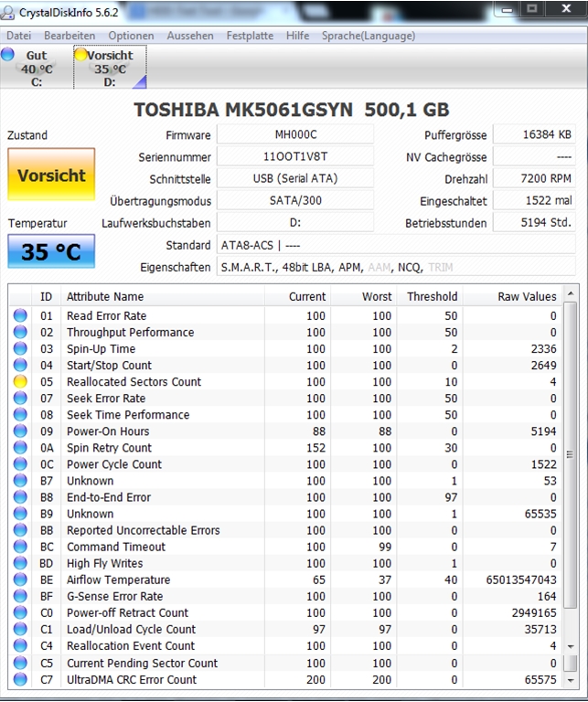This screenshot has height=702, width=588.
Task: Click status icon for High Fly Writes
Action: (x=20, y=563)
